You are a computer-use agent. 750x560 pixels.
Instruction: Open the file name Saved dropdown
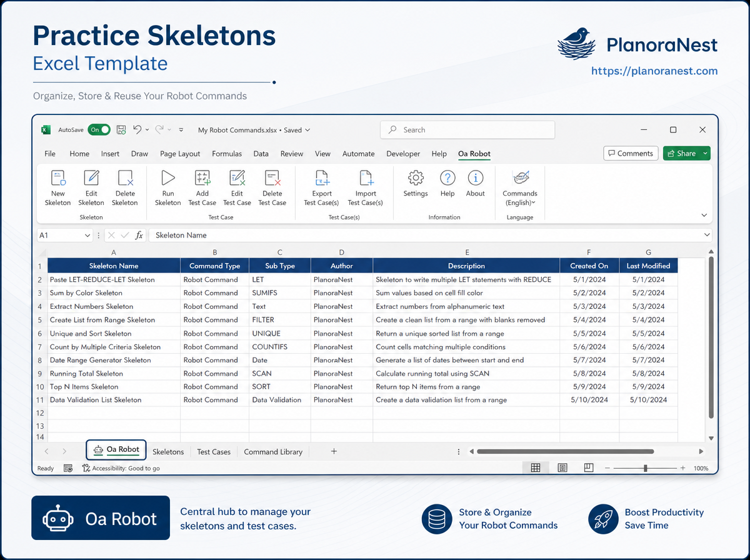point(307,130)
